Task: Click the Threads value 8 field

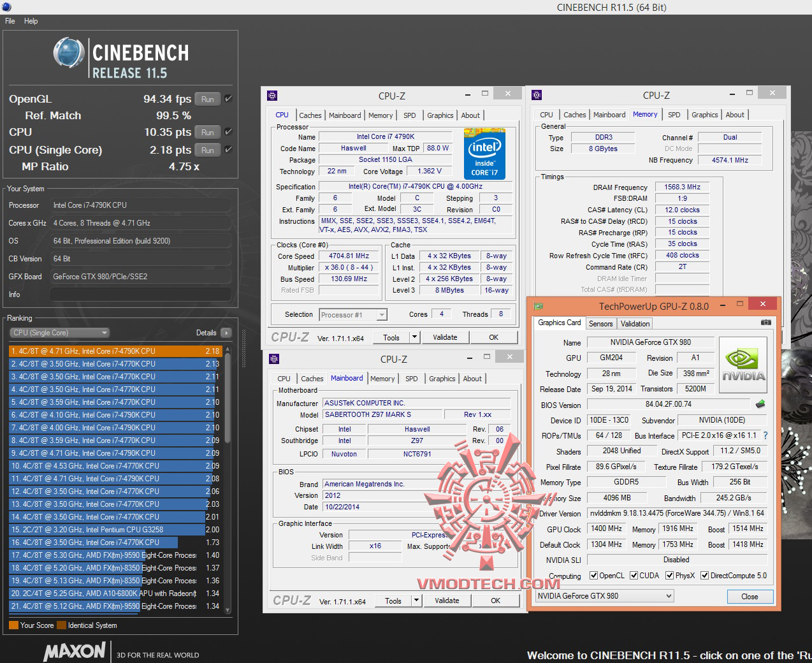Action: 501,314
